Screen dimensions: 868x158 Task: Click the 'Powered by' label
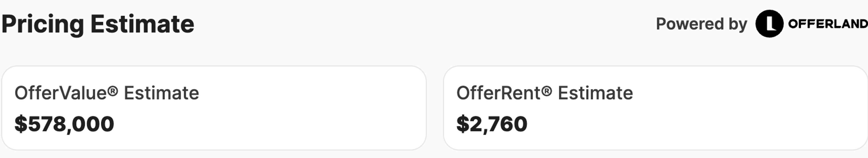pyautogui.click(x=702, y=24)
